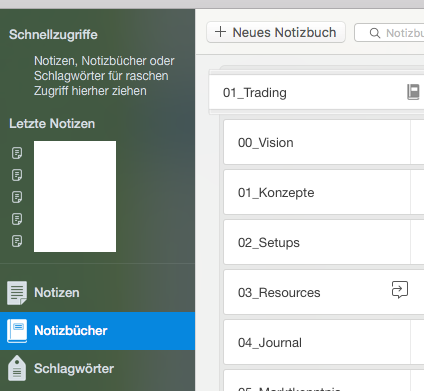Open the second recent note icon
This screenshot has height=391, width=424.
(17, 175)
